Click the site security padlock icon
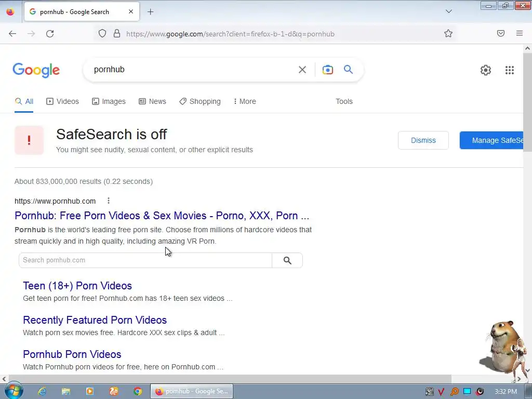 point(117,34)
